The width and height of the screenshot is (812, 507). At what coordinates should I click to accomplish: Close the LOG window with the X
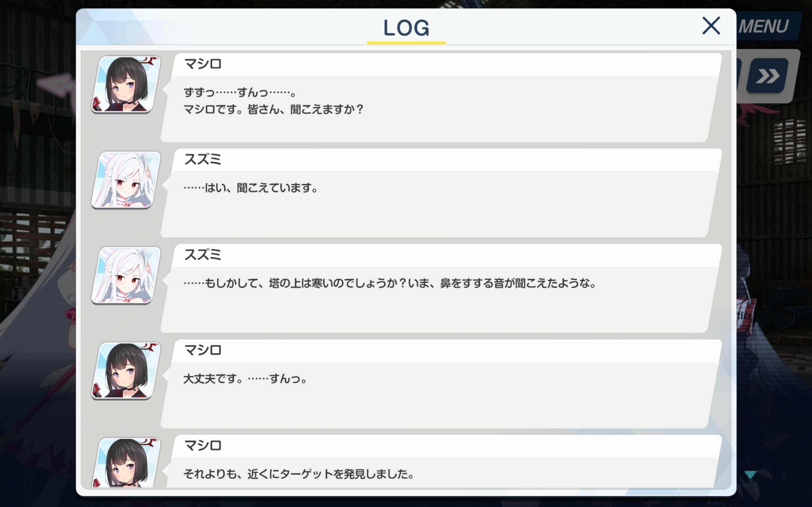pyautogui.click(x=711, y=26)
